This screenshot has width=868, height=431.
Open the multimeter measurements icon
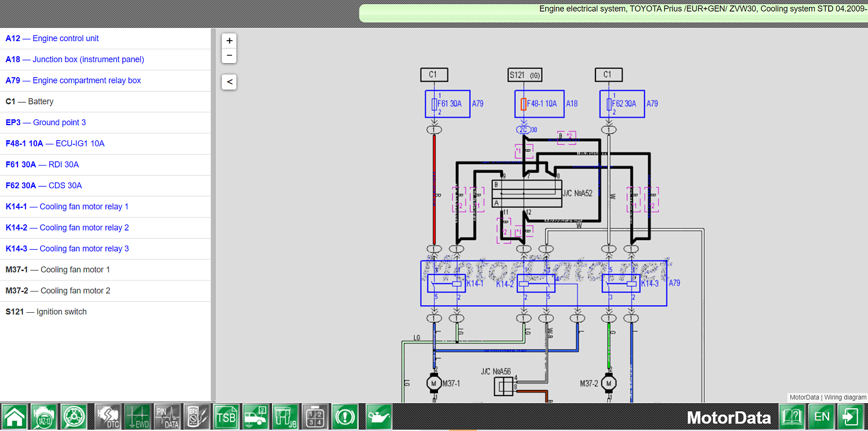[x=196, y=417]
